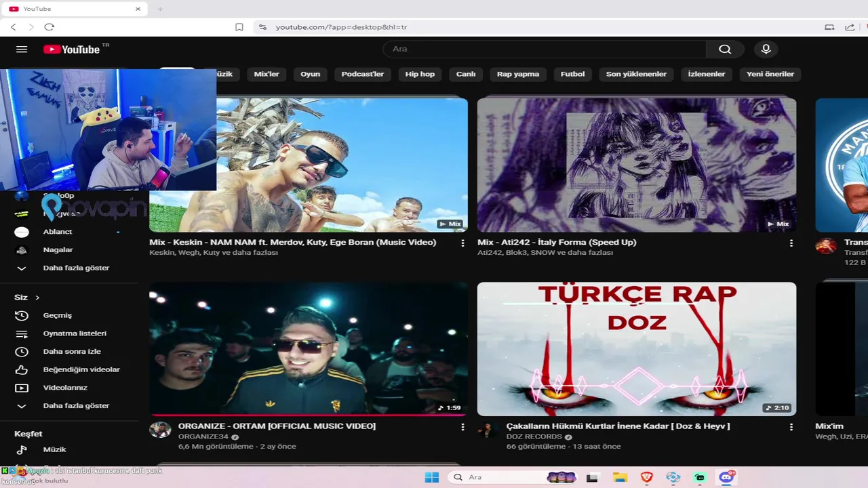Expand the Siz section chevron
Viewport: 868px width, 488px height.
37,298
